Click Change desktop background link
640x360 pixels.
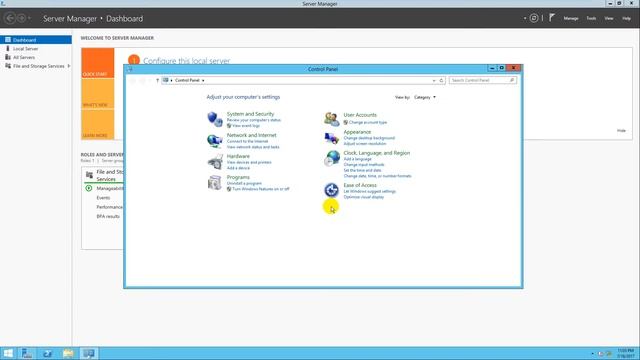(369, 138)
